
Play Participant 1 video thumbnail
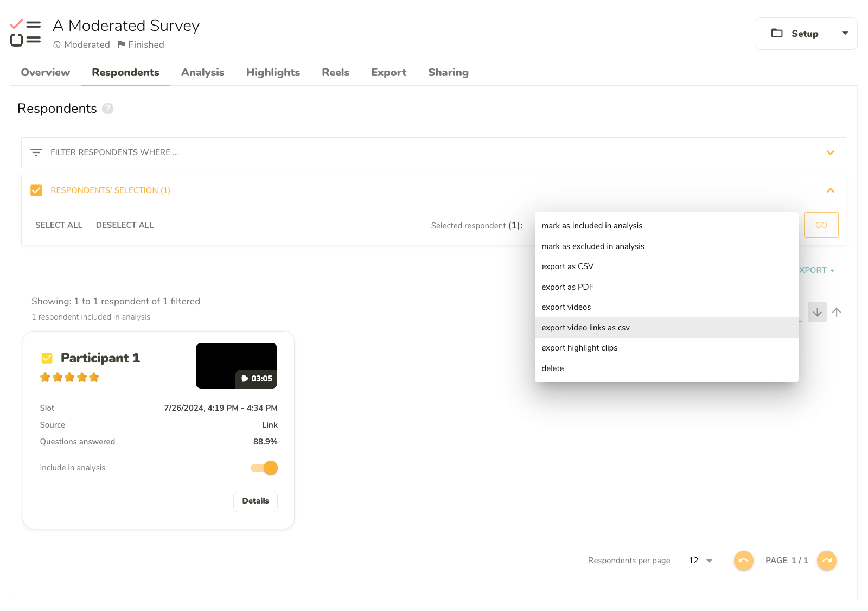click(x=237, y=366)
